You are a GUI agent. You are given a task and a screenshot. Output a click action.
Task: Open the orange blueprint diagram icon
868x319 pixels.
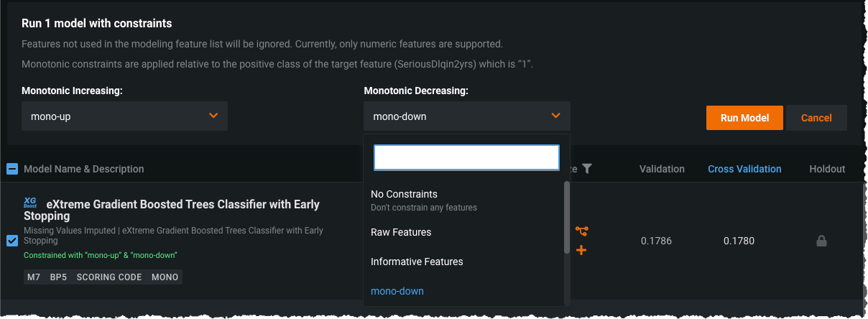(x=581, y=231)
